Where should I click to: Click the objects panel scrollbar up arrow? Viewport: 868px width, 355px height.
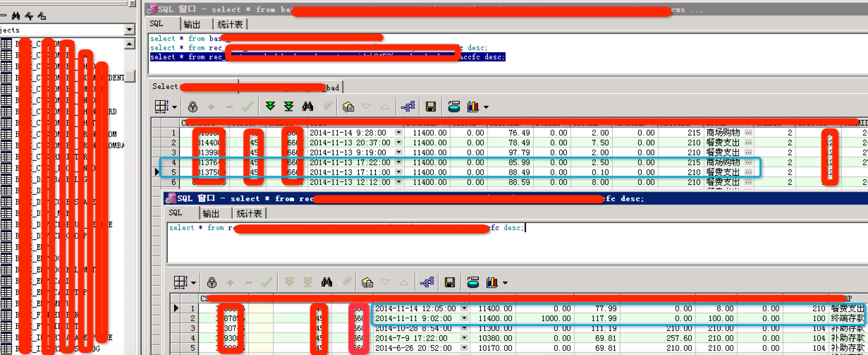130,44
